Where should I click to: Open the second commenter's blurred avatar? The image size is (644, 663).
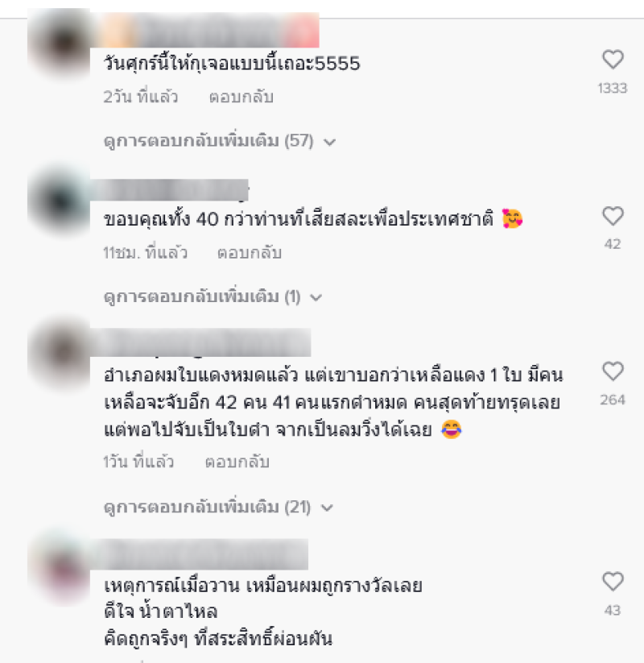point(60,201)
